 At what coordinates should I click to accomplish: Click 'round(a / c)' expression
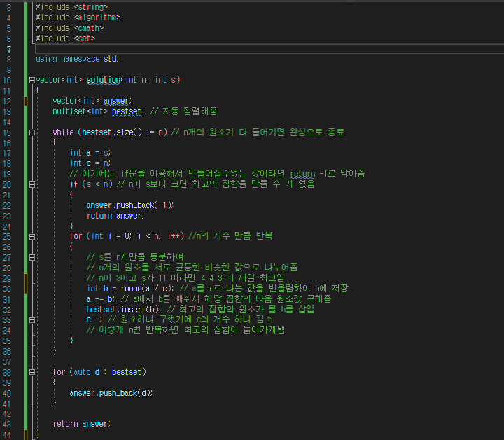[x=147, y=289]
